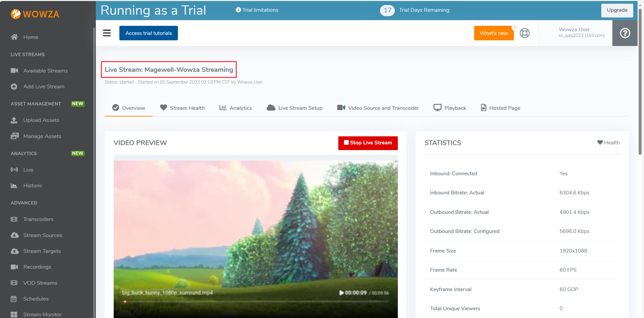This screenshot has width=644, height=318.
Task: Open Stream Targets in sidebar
Action: coord(42,251)
